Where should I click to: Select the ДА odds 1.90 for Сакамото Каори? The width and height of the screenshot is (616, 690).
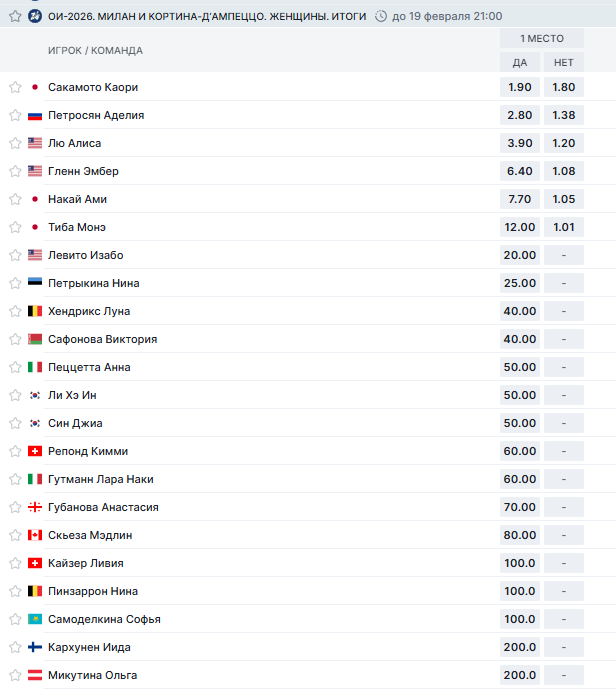pos(520,87)
